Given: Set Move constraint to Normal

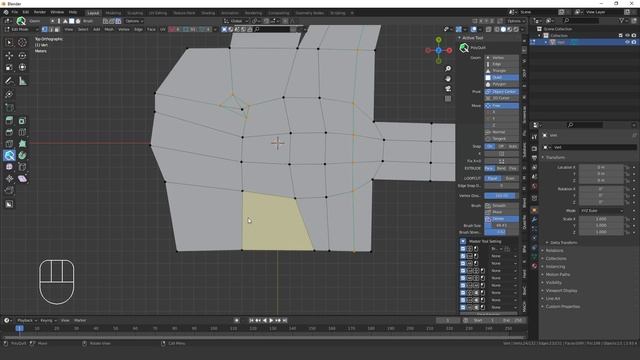Looking at the screenshot, I should (502, 132).
